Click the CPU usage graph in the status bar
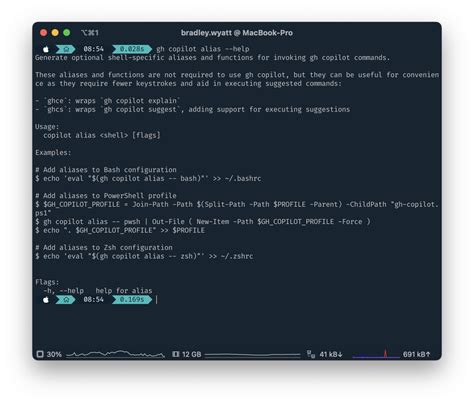The image size is (474, 403). click(115, 354)
